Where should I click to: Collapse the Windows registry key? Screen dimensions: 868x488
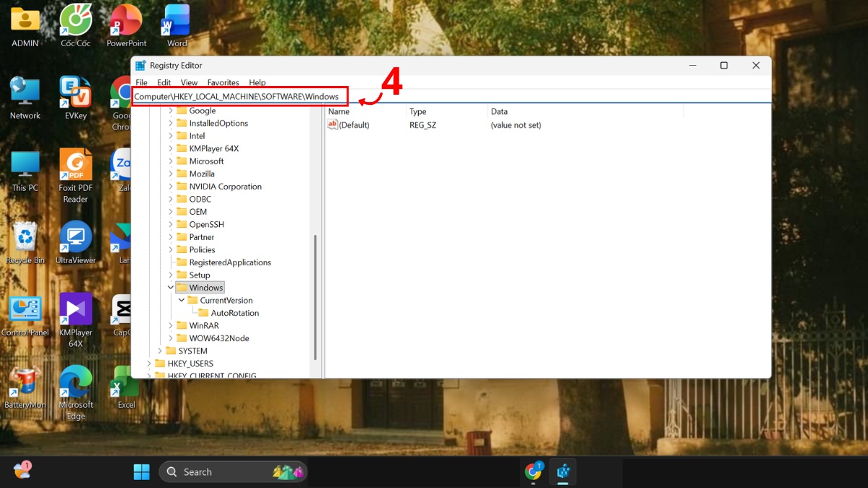coord(171,287)
